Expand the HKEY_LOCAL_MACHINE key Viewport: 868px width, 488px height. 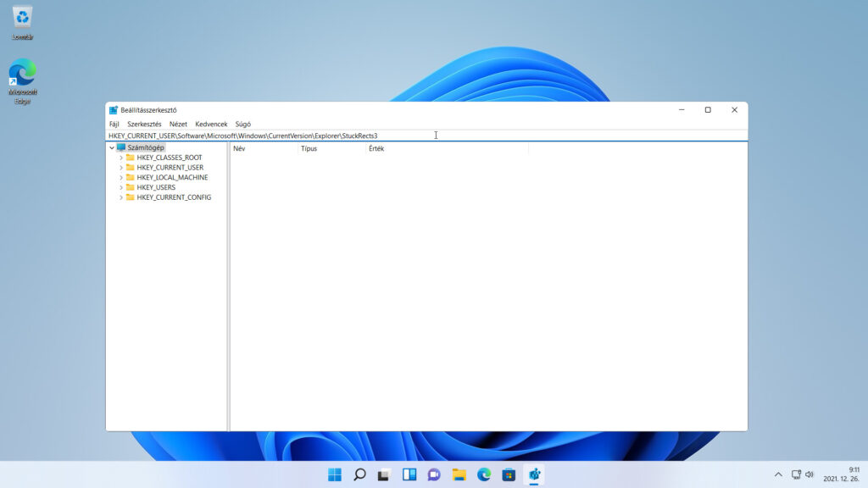[x=121, y=178]
